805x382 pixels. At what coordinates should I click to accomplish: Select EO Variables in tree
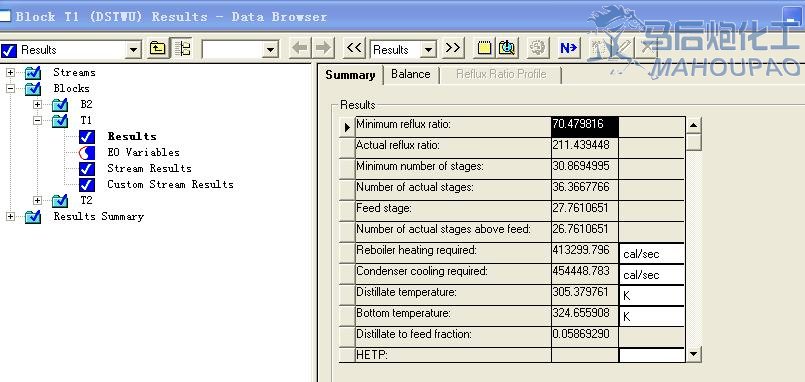143,152
